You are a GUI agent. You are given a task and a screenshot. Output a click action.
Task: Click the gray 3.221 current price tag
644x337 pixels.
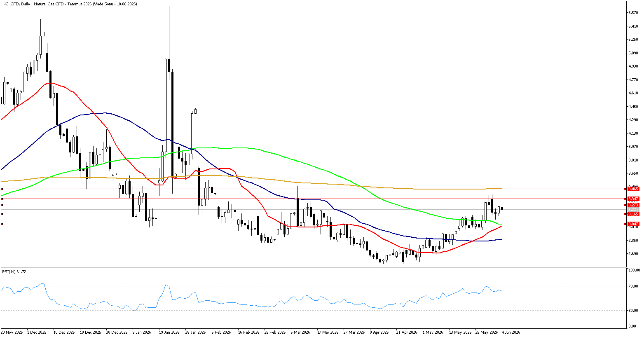coord(632,210)
